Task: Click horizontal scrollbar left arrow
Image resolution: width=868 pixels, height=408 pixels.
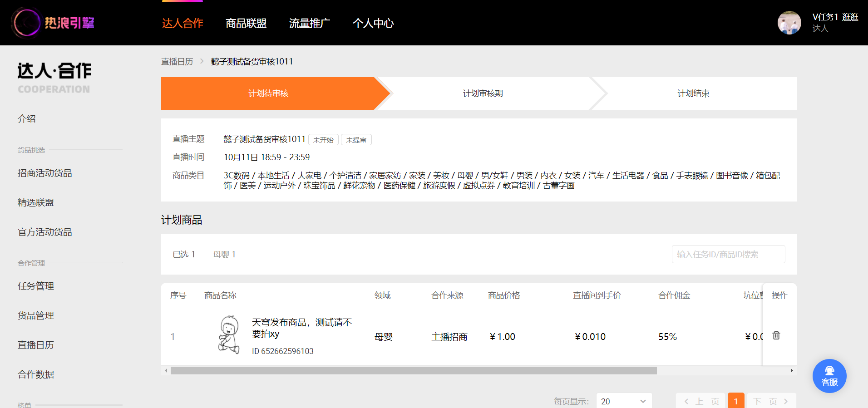Action: point(166,371)
